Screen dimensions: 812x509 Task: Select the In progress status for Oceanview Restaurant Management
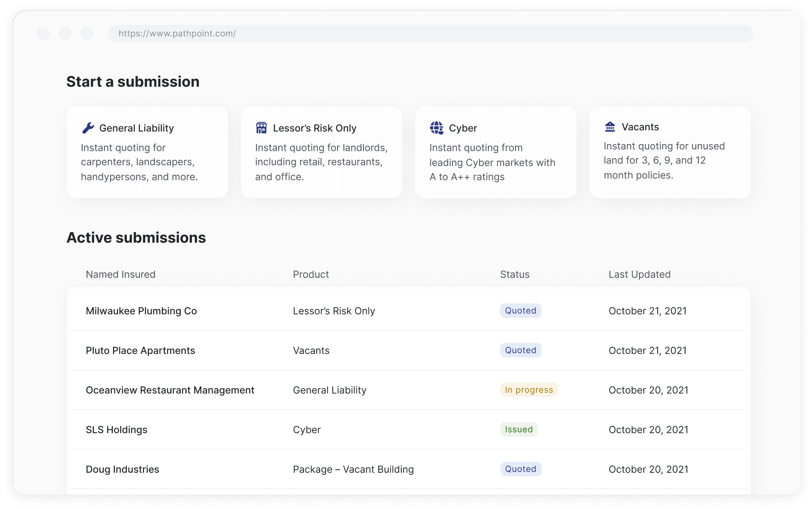click(529, 390)
